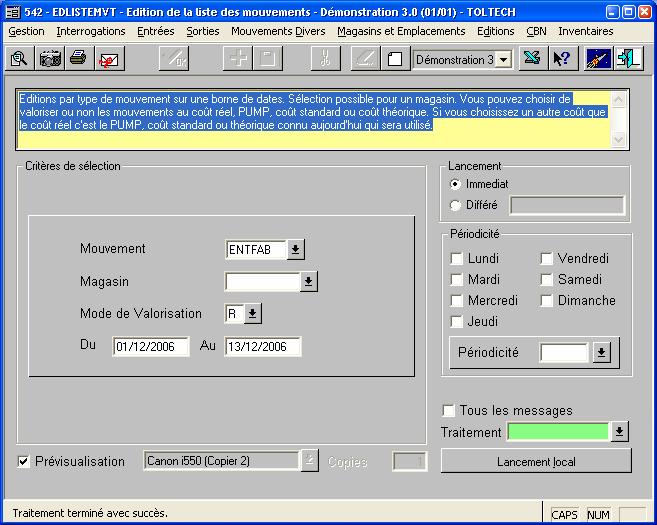Click the Du start date field
The height and width of the screenshot is (525, 657).
(151, 347)
